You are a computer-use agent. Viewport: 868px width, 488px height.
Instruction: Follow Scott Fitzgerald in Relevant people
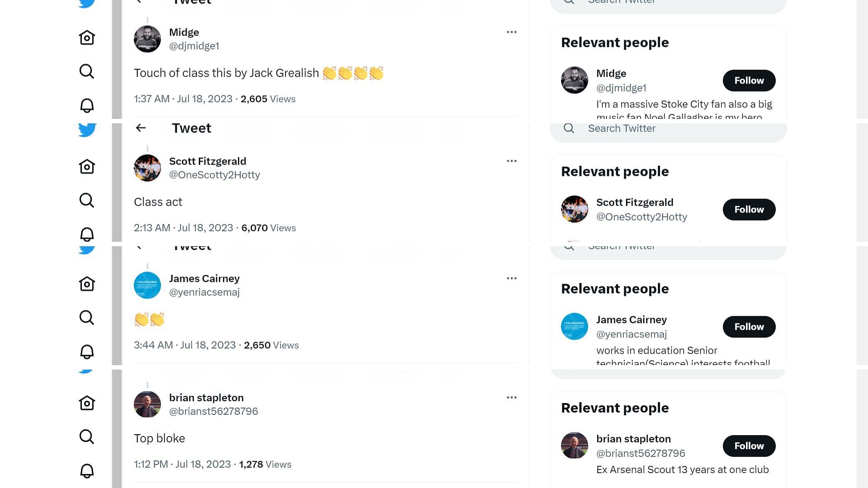click(x=749, y=210)
